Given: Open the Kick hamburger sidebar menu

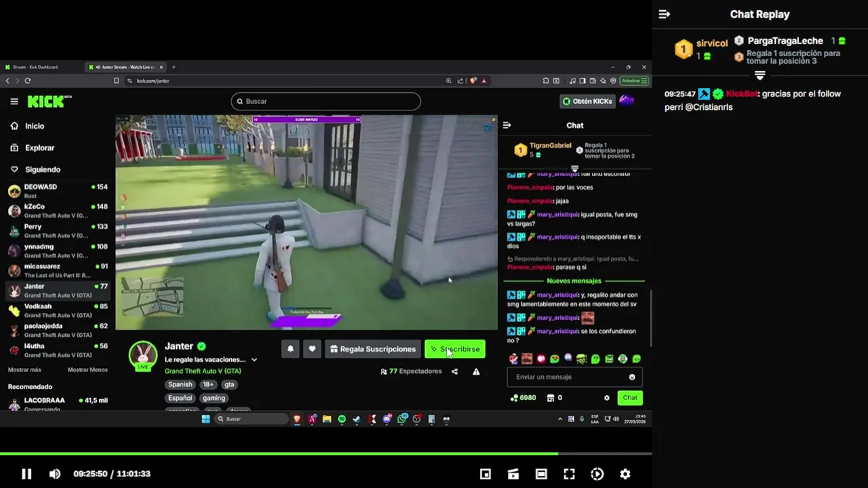Looking at the screenshot, I should (14, 101).
